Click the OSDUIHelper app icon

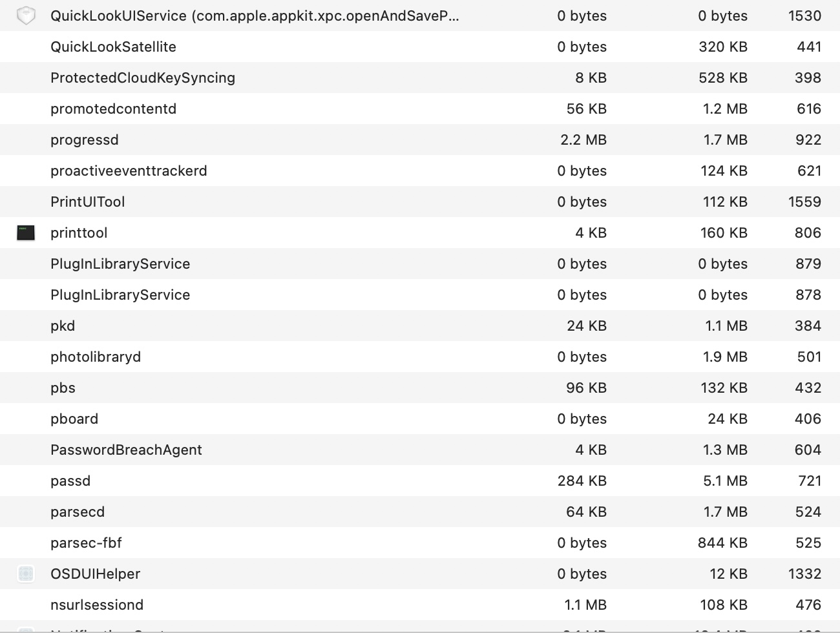click(x=26, y=574)
